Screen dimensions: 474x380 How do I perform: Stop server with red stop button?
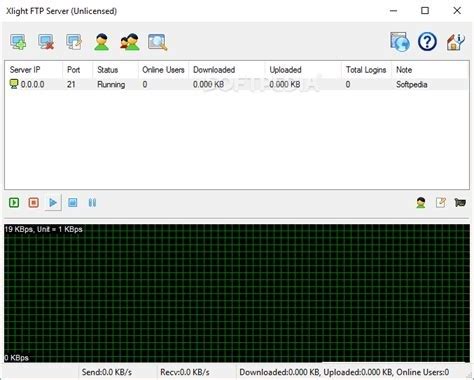pyautogui.click(x=34, y=202)
